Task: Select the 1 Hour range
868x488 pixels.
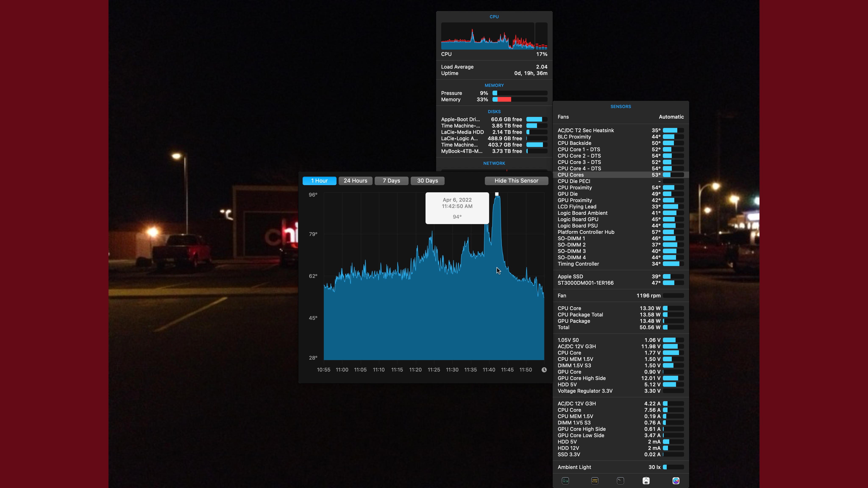Action: click(319, 181)
